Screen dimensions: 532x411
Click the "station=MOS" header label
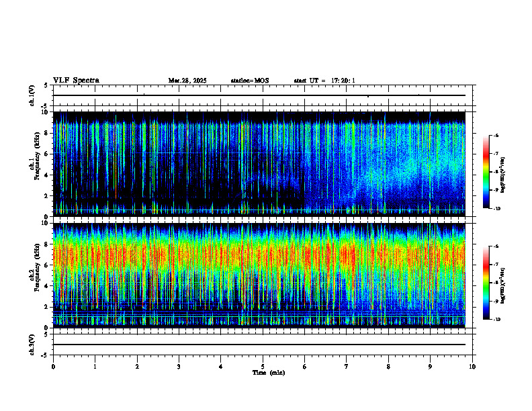pos(250,81)
